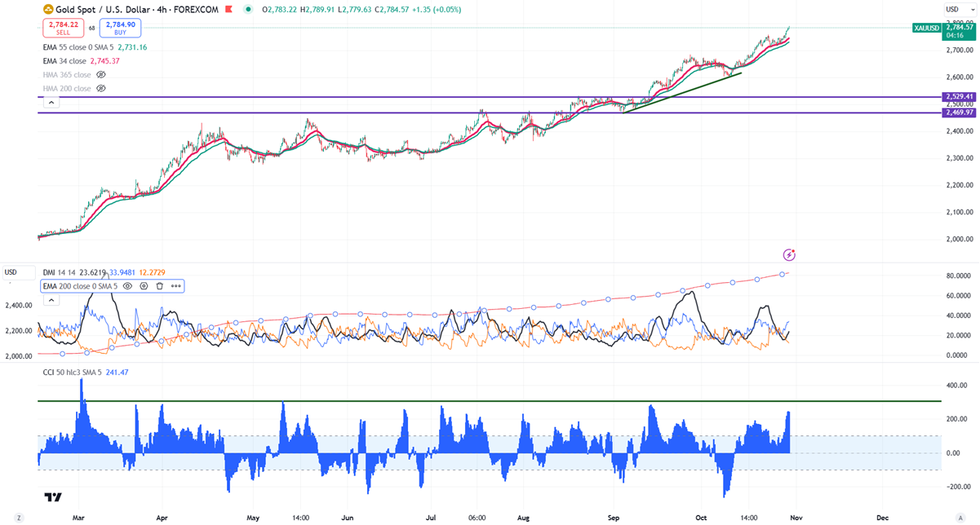Click the TradingView logo icon
Viewport: 980px width, 525px height.
tap(53, 498)
